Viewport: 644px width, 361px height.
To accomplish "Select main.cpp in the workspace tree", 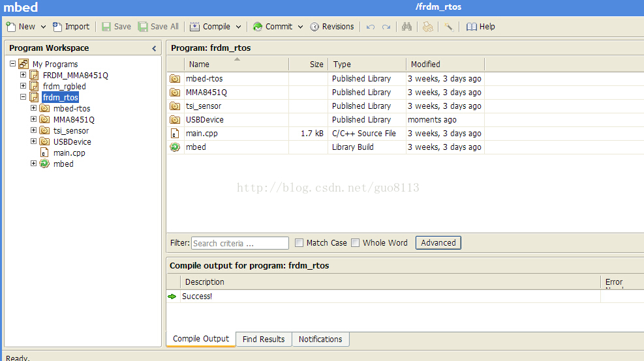I will (x=69, y=153).
